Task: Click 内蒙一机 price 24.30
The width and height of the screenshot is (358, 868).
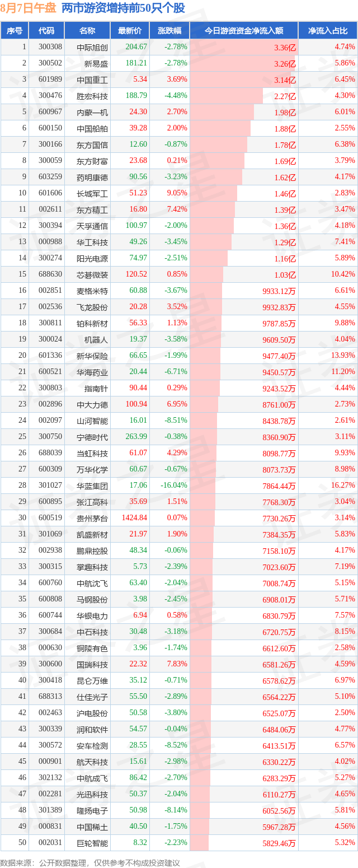Action: click(138, 113)
